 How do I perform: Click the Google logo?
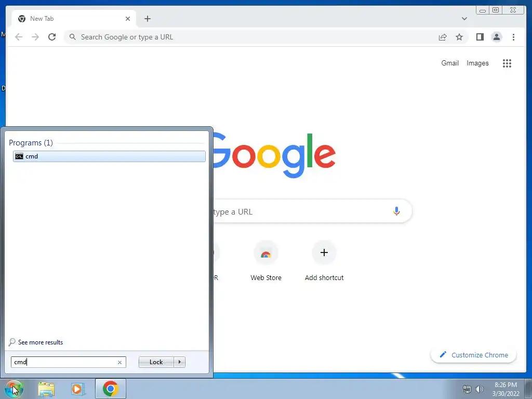pos(274,156)
